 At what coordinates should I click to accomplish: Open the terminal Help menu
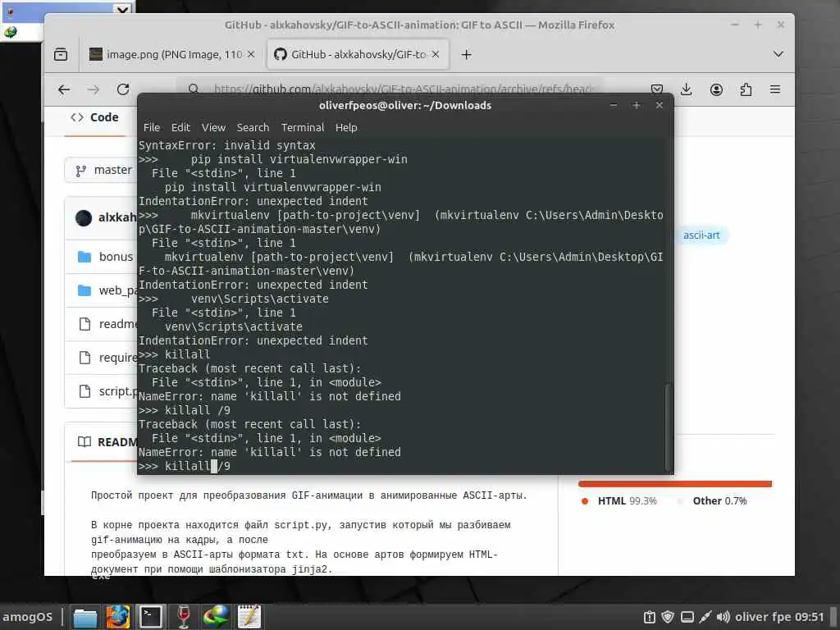(x=346, y=127)
